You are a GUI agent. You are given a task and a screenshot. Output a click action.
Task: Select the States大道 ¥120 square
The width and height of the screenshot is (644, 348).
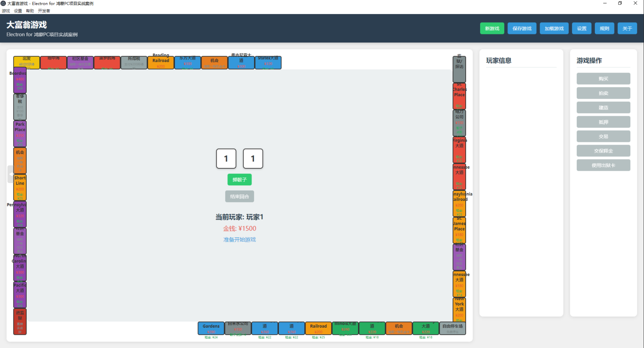[x=268, y=62]
